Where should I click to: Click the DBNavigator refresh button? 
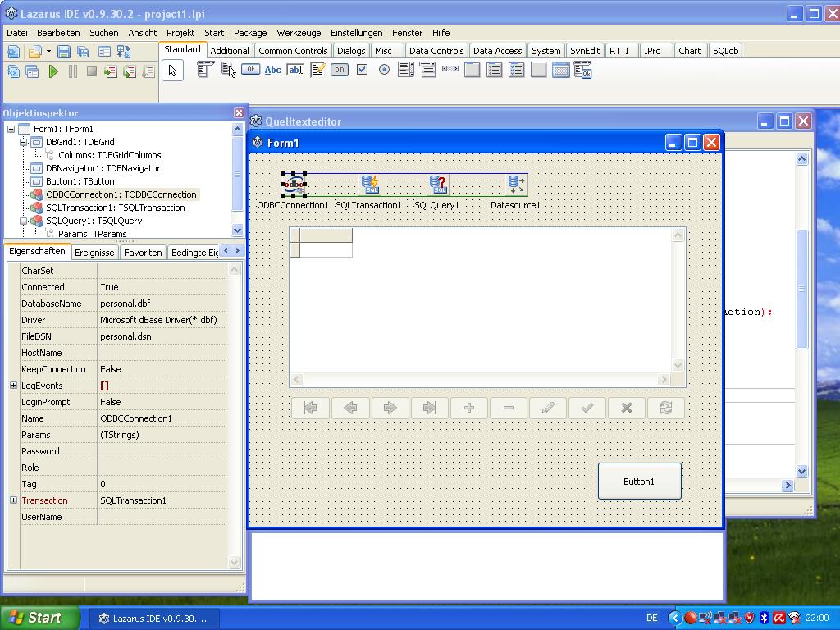(665, 408)
